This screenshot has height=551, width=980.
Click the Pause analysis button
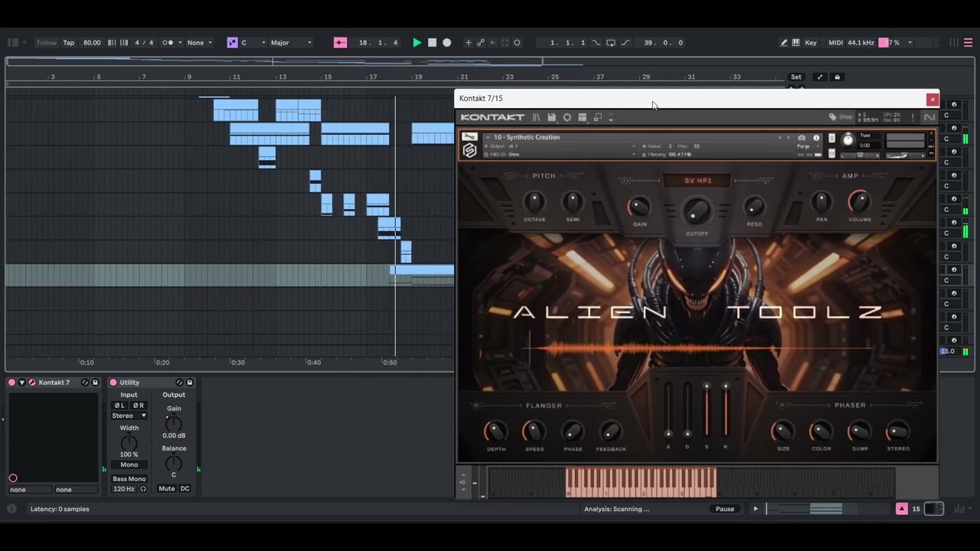pyautogui.click(x=725, y=509)
